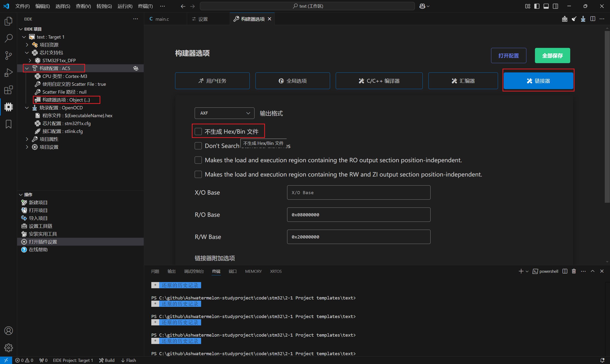Kill terminal using the trash icon
Image resolution: width=610 pixels, height=364 pixels.
coord(574,271)
